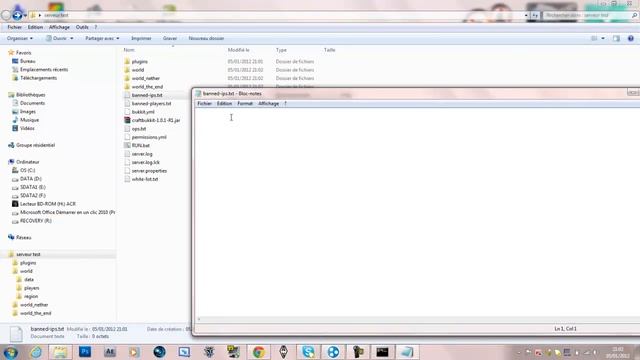Screen dimensions: 640x360
Task: Select the serveur test folder in tree
Action: pyautogui.click(x=24, y=254)
